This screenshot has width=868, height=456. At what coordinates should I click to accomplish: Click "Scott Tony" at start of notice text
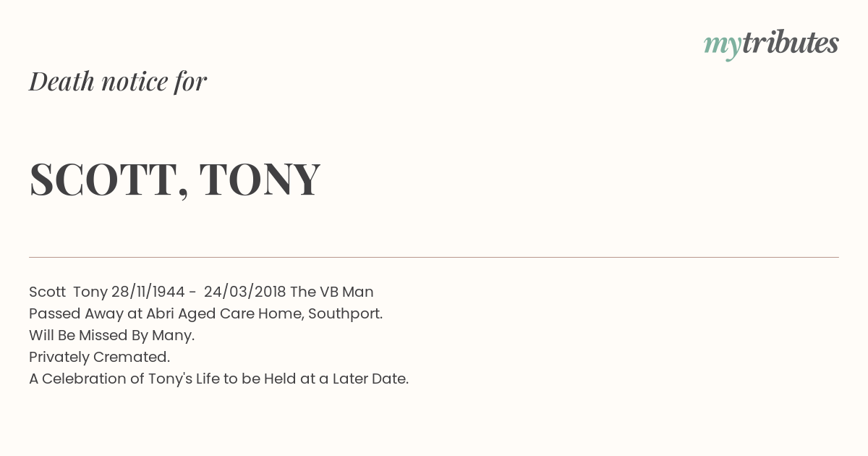click(68, 292)
